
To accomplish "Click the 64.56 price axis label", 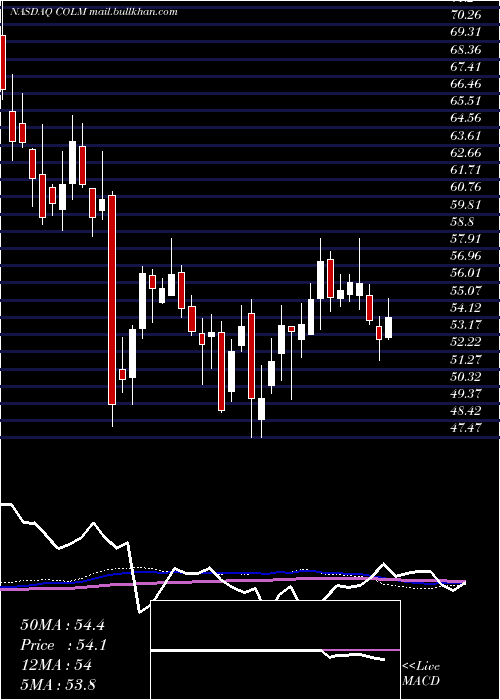I will tap(466, 118).
